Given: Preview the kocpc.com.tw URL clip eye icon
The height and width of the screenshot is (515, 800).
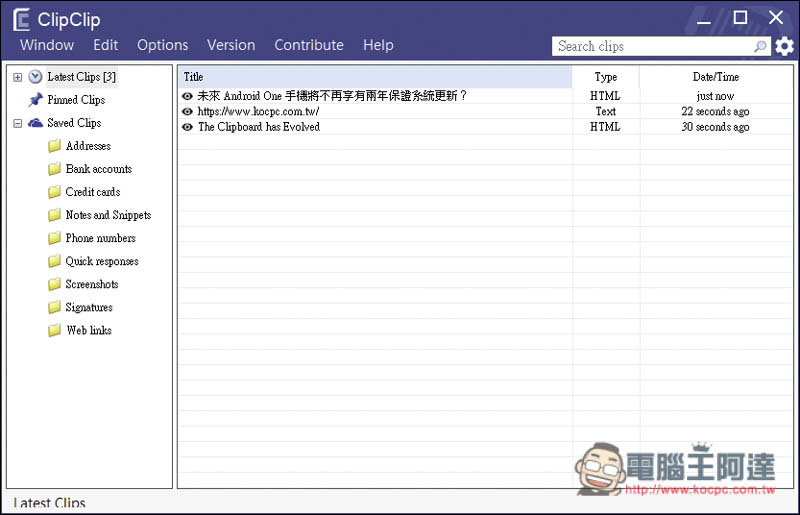Looking at the screenshot, I should pyautogui.click(x=187, y=111).
